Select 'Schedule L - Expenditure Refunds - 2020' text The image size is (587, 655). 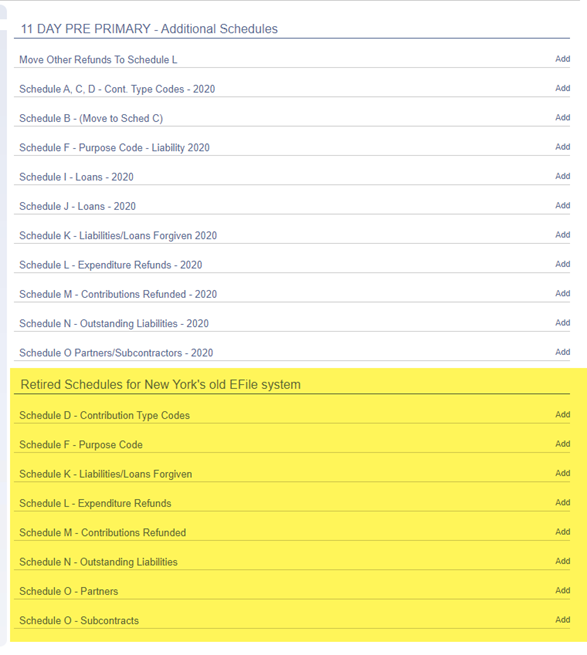coord(111,265)
